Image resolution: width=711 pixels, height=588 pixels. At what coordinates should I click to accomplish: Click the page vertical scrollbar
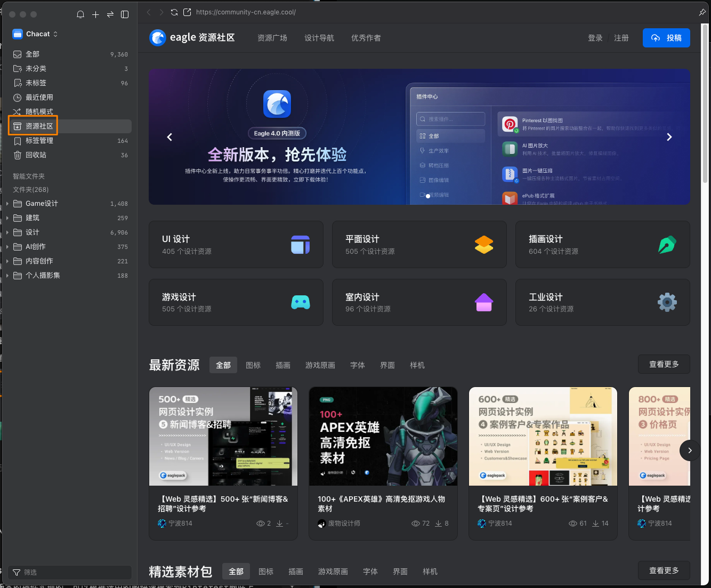point(705,104)
